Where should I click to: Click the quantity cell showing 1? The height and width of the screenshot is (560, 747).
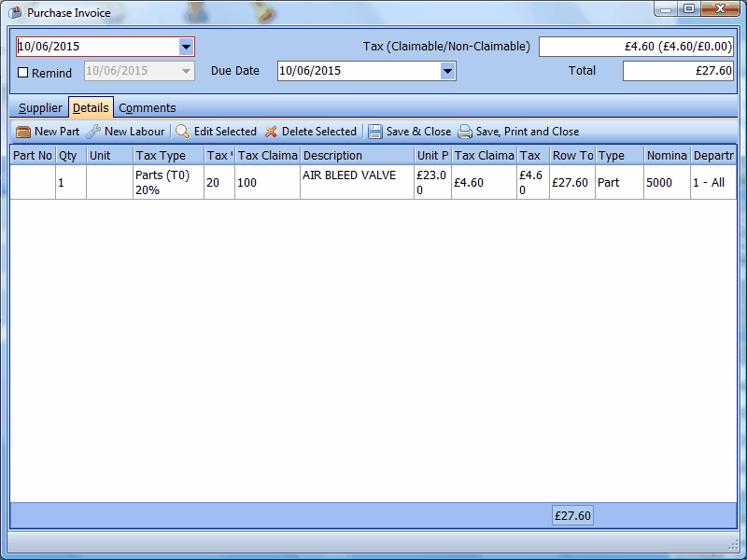(x=71, y=182)
